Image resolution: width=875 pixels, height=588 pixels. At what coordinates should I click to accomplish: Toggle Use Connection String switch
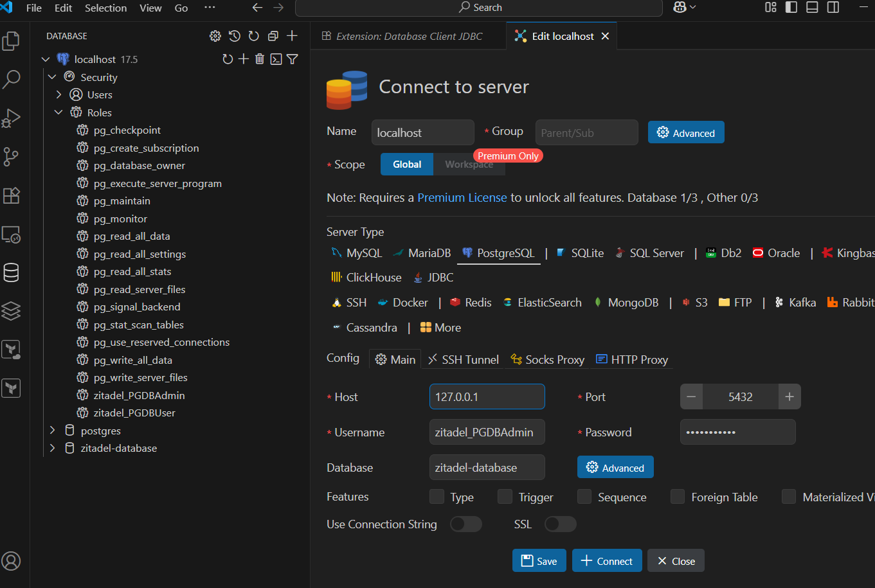pyautogui.click(x=466, y=524)
